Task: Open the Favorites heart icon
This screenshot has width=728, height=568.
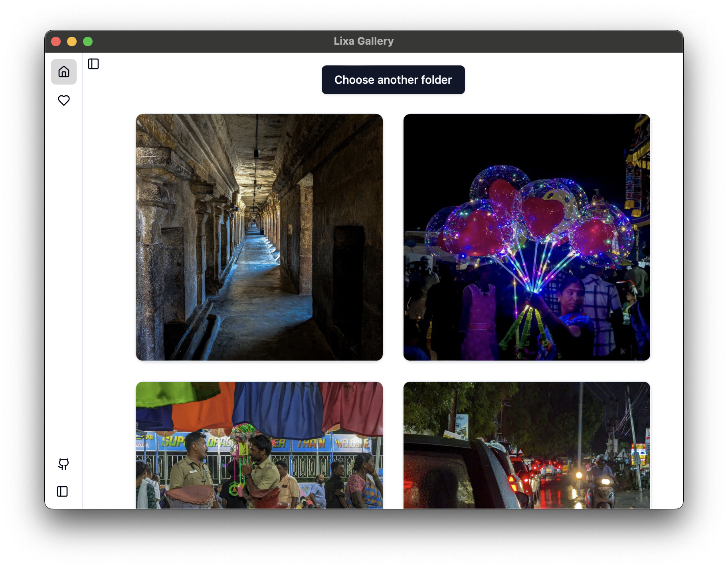Action: click(64, 100)
